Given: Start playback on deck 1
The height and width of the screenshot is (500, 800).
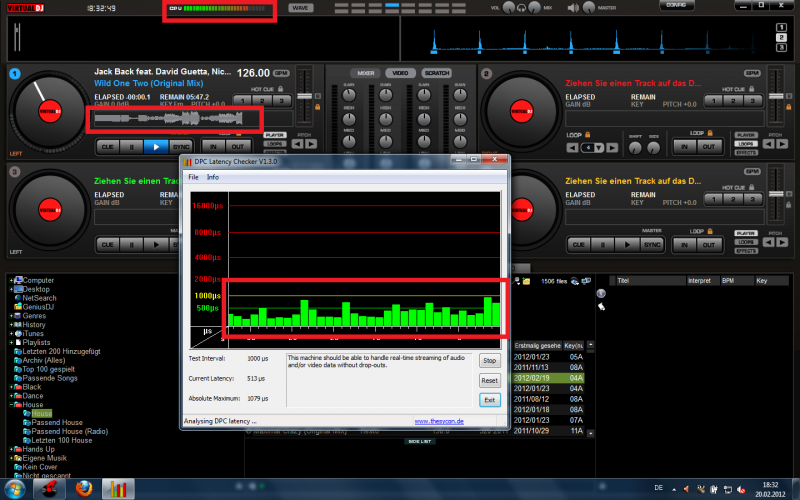Looking at the screenshot, I should (156, 147).
